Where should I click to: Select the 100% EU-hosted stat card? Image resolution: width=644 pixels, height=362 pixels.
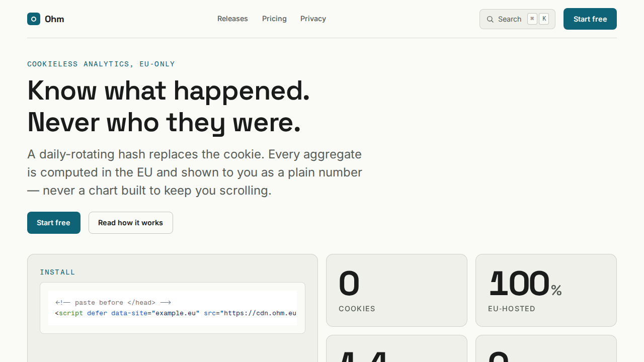pos(546,290)
